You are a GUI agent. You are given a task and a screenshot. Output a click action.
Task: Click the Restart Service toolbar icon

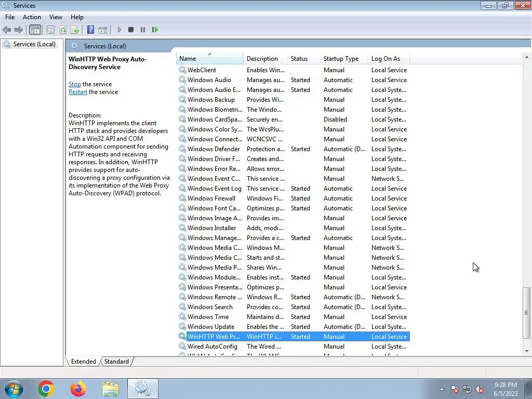click(x=155, y=30)
